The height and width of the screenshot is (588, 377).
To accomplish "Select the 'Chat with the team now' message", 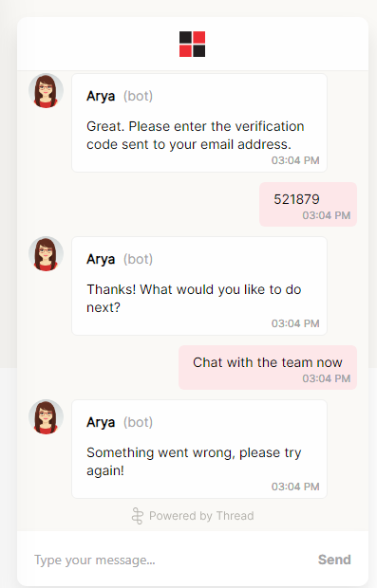I will pos(268,368).
